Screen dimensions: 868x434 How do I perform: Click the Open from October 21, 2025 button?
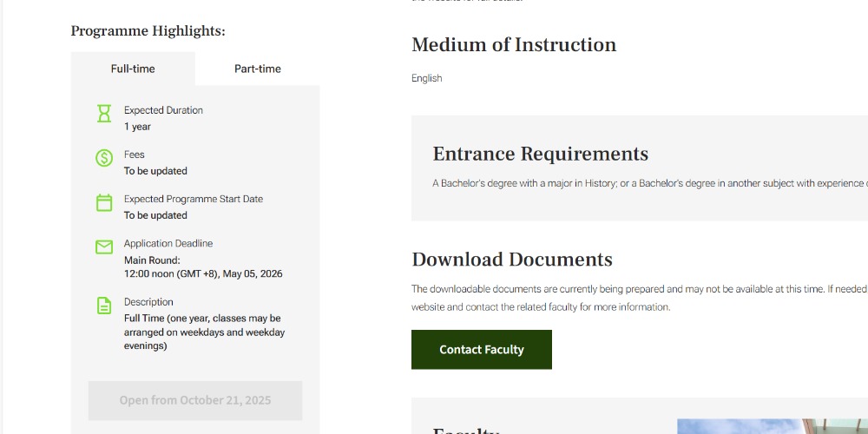pyautogui.click(x=195, y=400)
